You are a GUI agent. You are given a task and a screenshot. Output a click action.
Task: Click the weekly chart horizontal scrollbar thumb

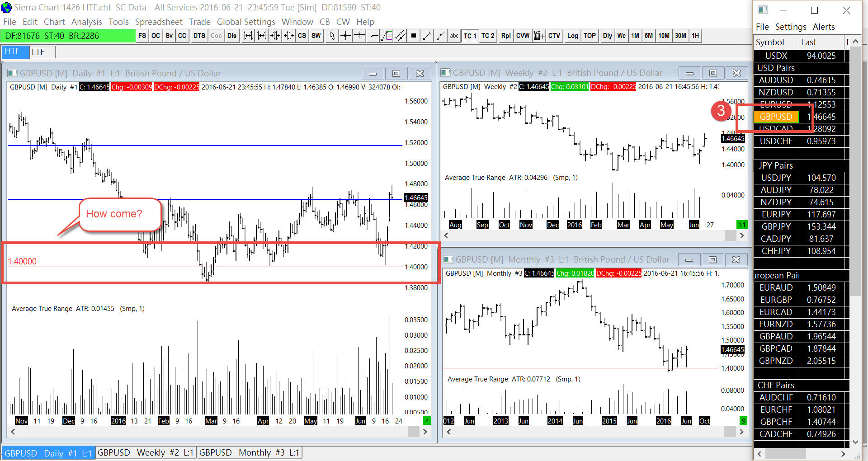(x=730, y=235)
